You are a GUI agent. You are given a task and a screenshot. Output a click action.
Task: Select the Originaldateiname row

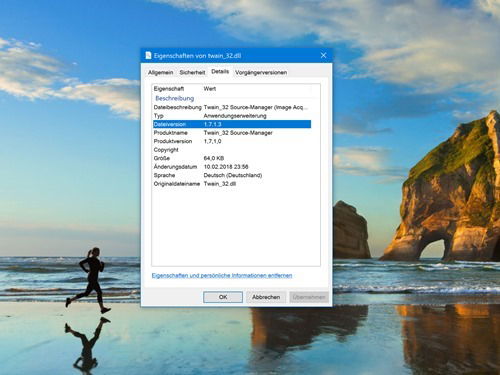click(x=232, y=184)
